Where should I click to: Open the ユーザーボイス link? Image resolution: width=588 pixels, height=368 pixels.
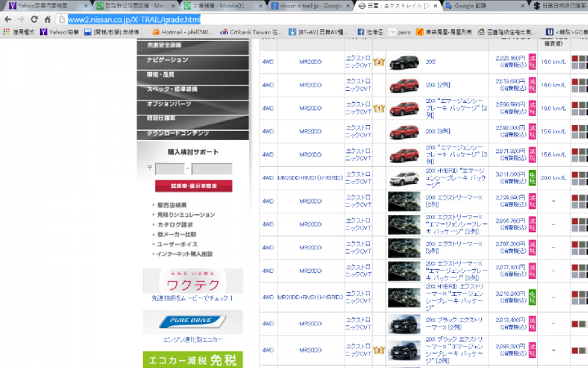[176, 244]
